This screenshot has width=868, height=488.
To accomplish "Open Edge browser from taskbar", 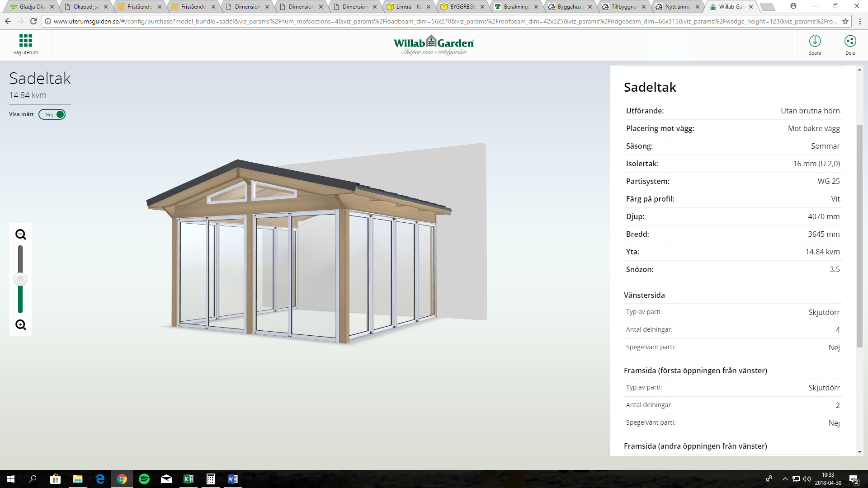I will pyautogui.click(x=100, y=479).
